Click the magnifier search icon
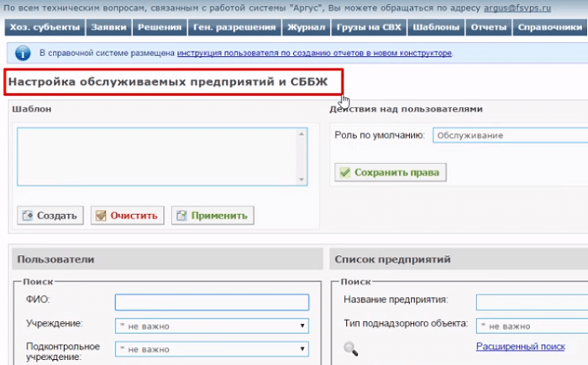Image resolution: width=588 pixels, height=365 pixels. 350,348
